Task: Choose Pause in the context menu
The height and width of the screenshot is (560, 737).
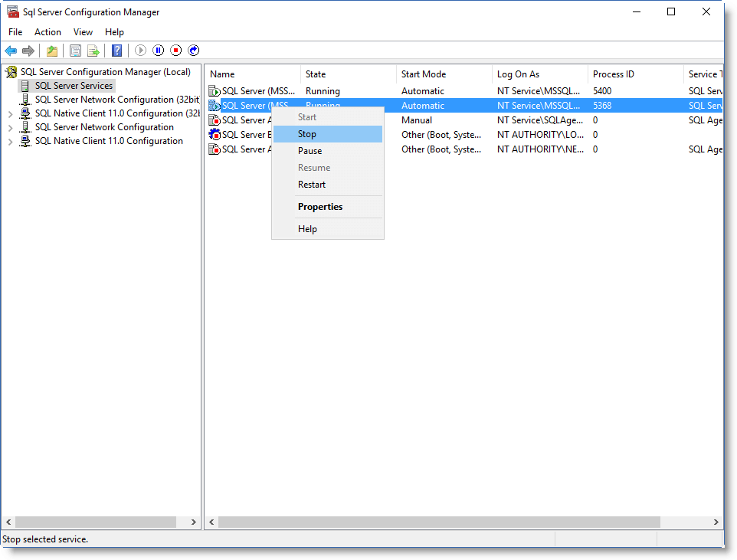Action: click(310, 151)
